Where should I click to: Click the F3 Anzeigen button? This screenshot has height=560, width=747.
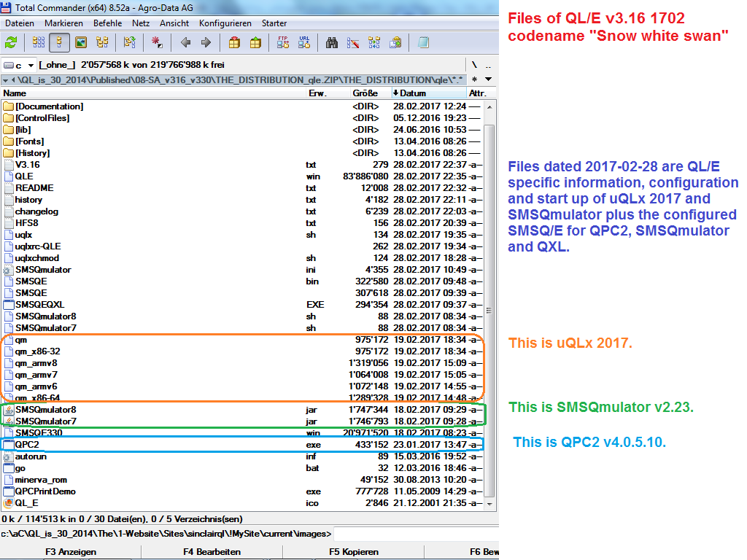click(x=71, y=552)
